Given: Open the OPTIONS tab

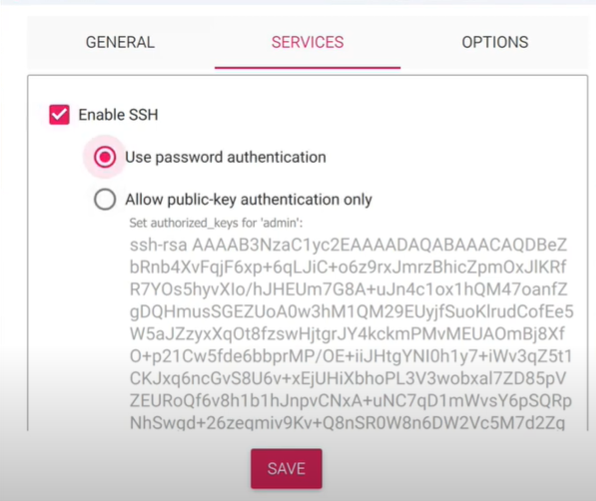Looking at the screenshot, I should [x=495, y=42].
